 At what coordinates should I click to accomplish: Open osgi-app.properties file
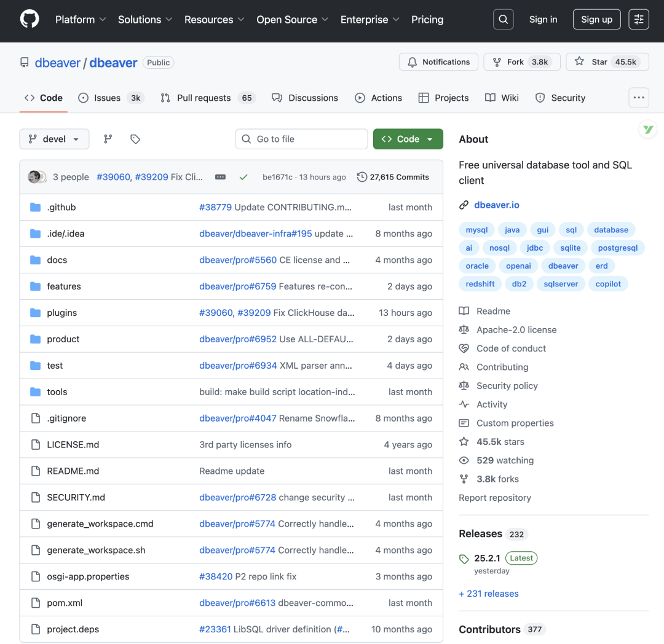point(88,577)
